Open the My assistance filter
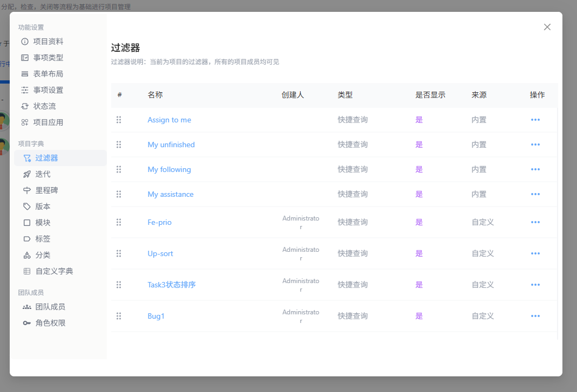The height and width of the screenshot is (392, 577). pyautogui.click(x=171, y=194)
